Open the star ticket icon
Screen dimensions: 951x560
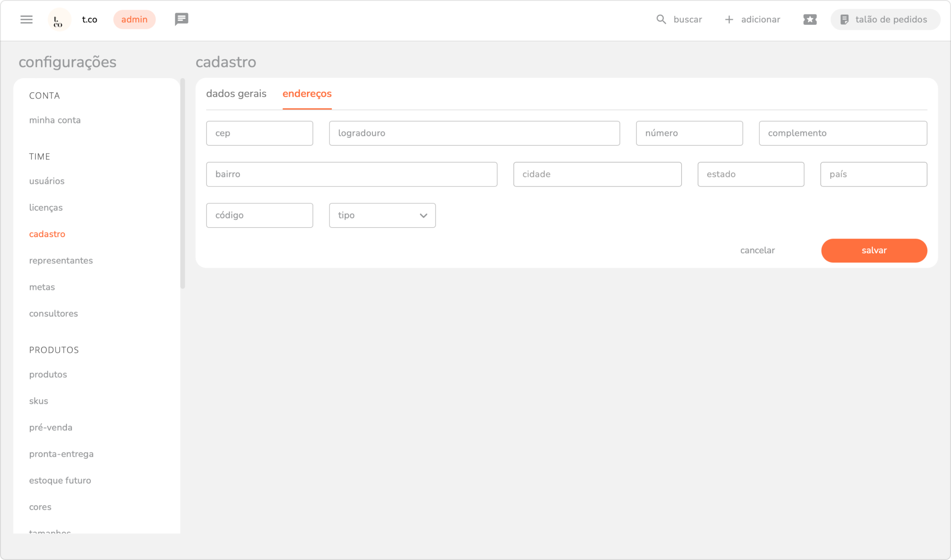810,19
